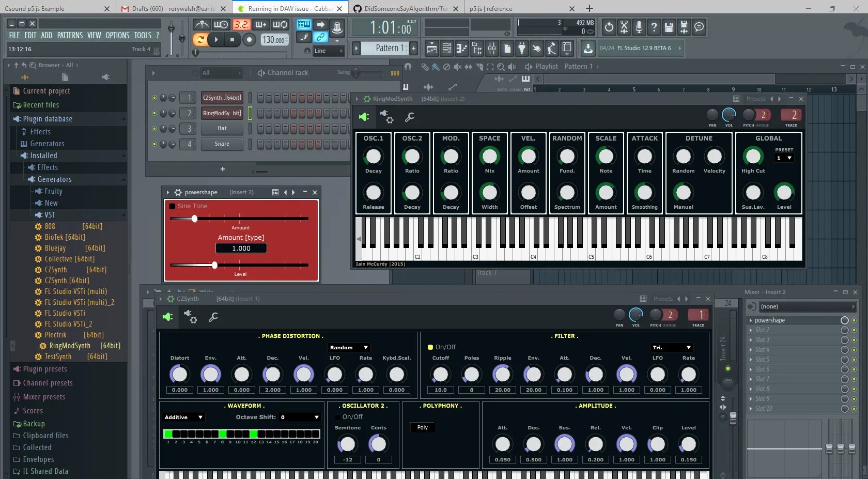Save the project with the floppy icon

coord(669,27)
